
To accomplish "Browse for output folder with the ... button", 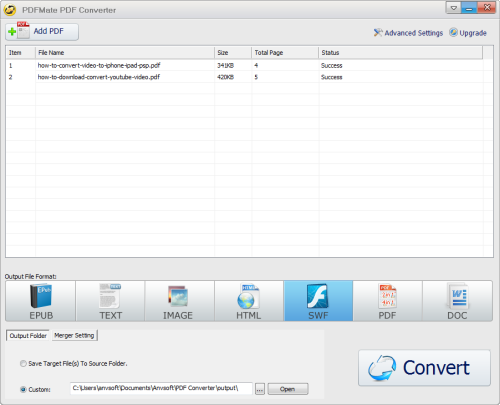I will (260, 389).
